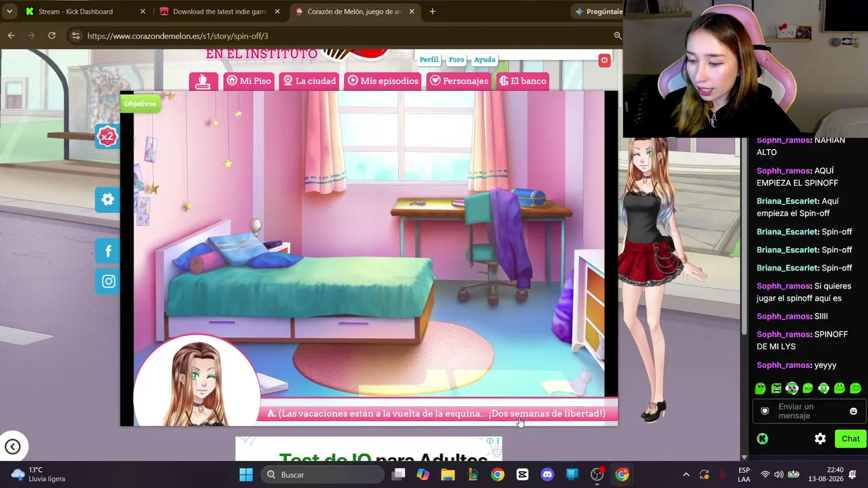Show hidden system tray icons

686,474
